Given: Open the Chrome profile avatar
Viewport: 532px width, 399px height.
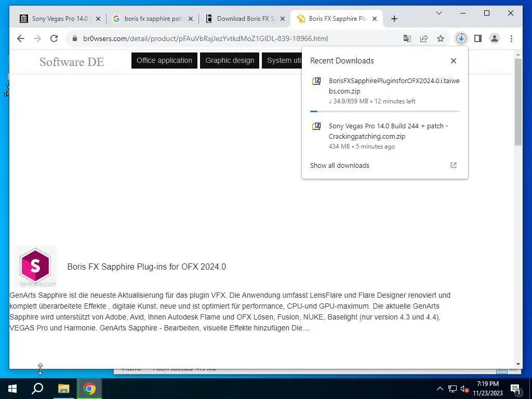Looking at the screenshot, I should (495, 38).
